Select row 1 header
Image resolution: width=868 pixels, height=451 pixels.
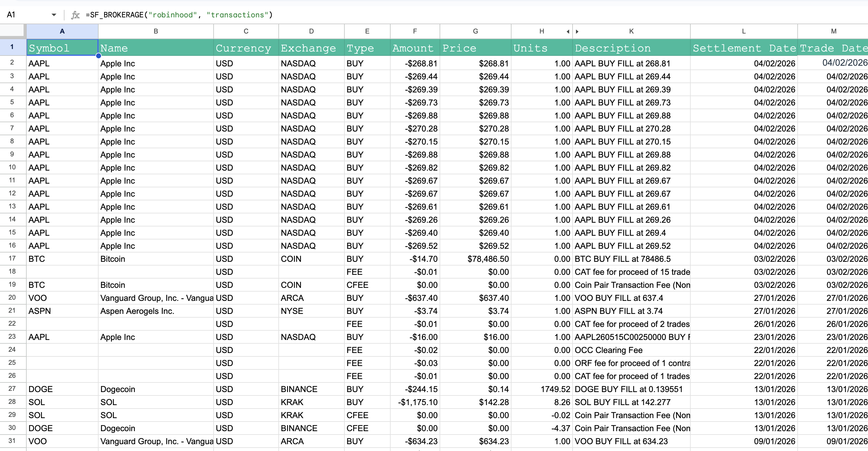[x=12, y=47]
